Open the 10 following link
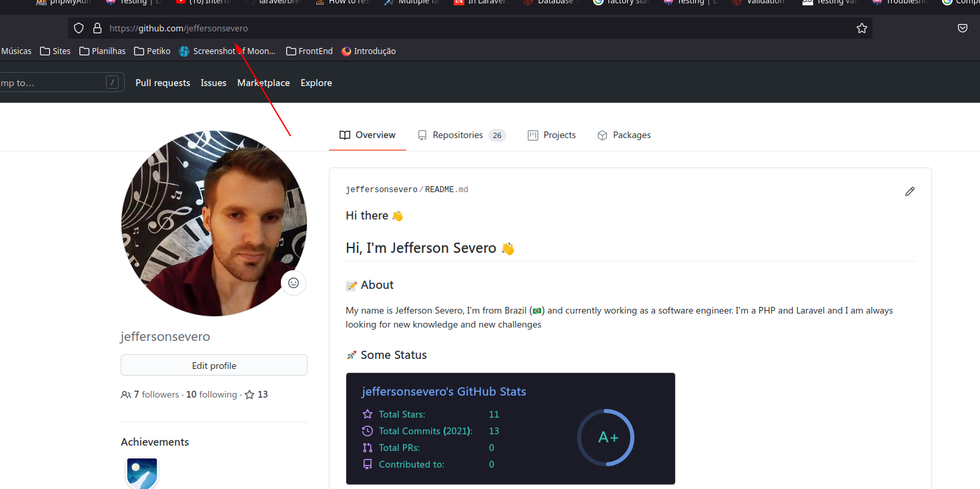980x489 pixels. [211, 394]
